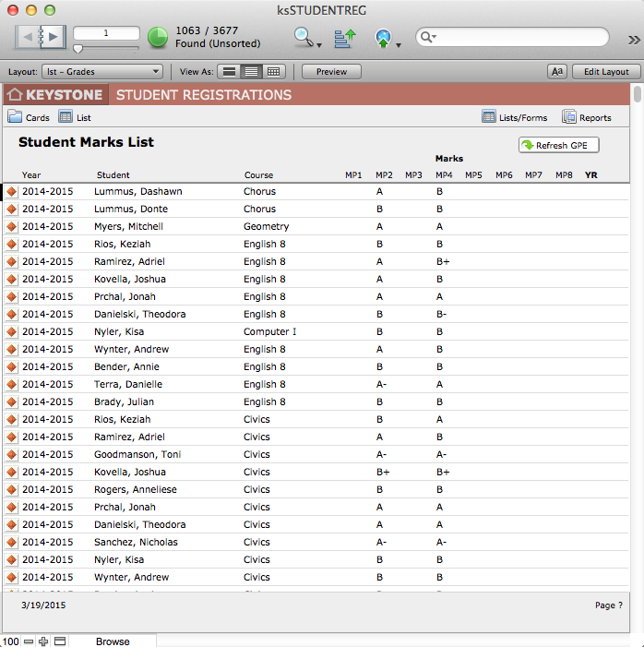Click the Refresh GPE button

[x=559, y=145]
